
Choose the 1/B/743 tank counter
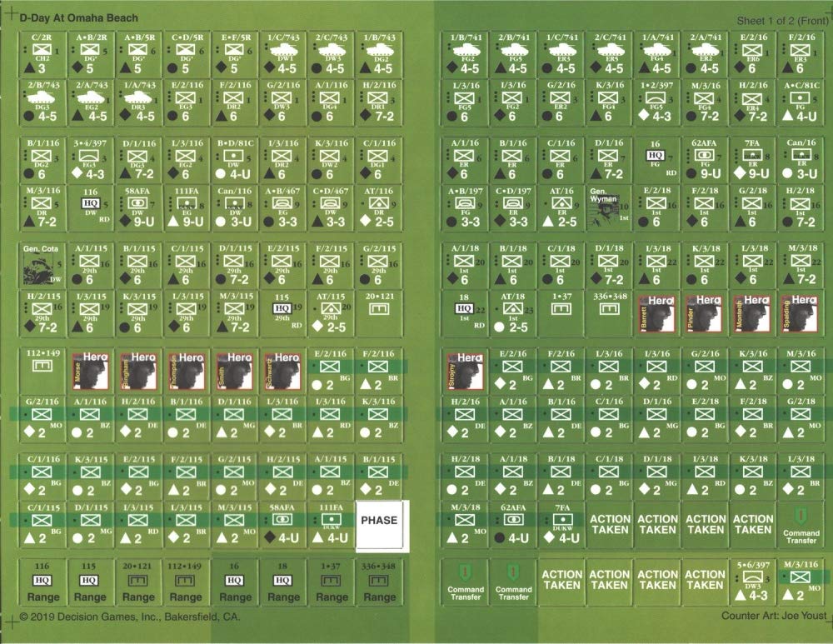pyautogui.click(x=379, y=55)
